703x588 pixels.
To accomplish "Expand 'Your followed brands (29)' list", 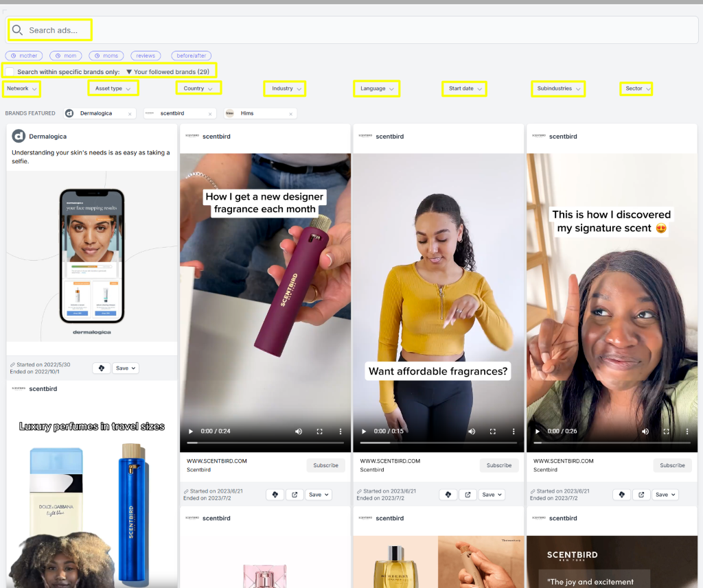I will point(168,72).
